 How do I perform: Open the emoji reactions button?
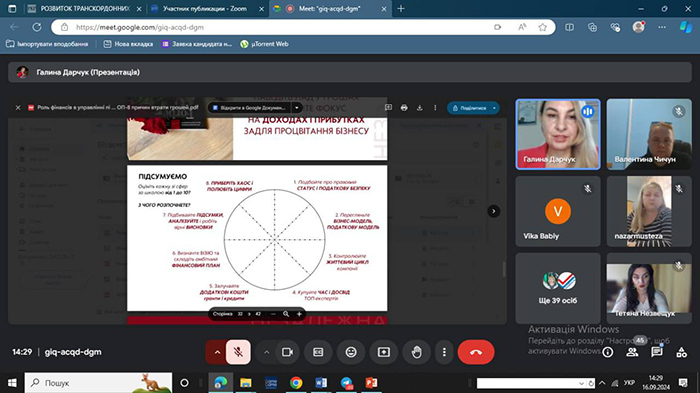click(x=351, y=352)
